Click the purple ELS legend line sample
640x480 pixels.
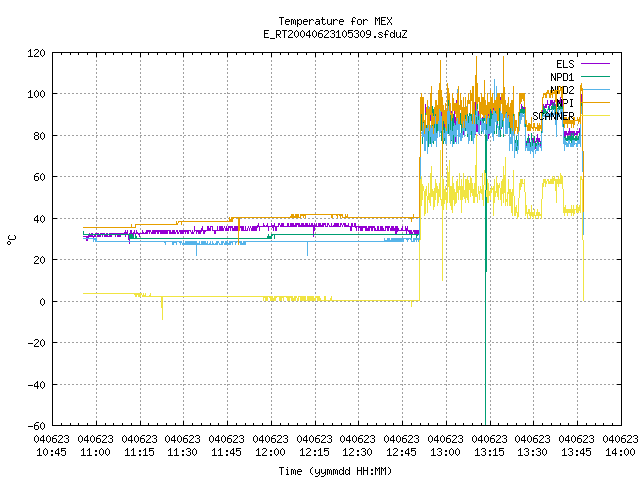point(595,64)
